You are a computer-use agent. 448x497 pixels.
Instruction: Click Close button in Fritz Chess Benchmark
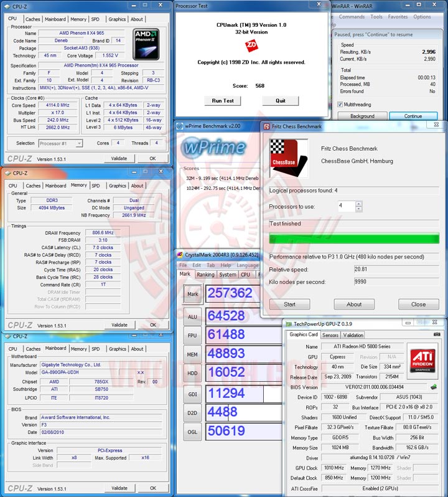point(419,305)
